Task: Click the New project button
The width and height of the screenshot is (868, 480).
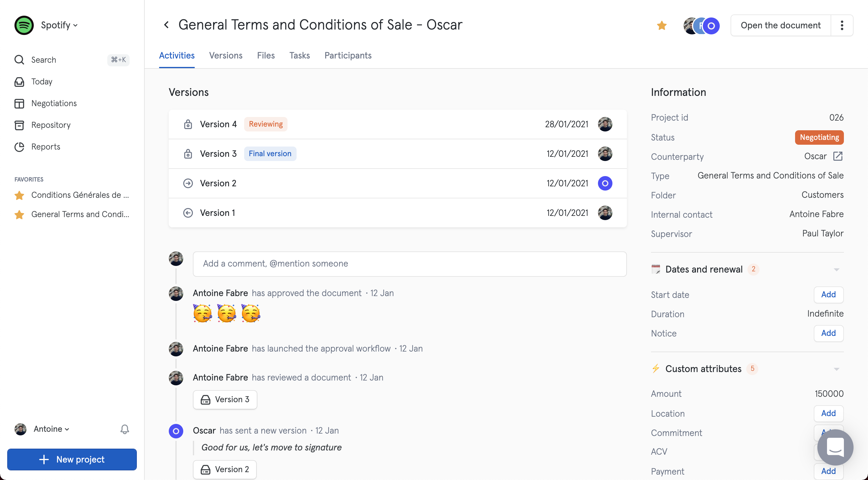Action: click(x=72, y=459)
